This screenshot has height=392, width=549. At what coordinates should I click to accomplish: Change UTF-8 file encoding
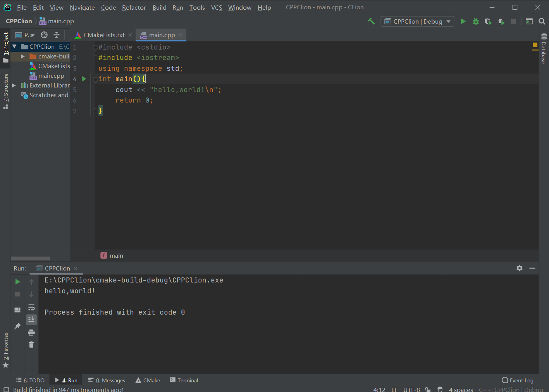[411, 389]
